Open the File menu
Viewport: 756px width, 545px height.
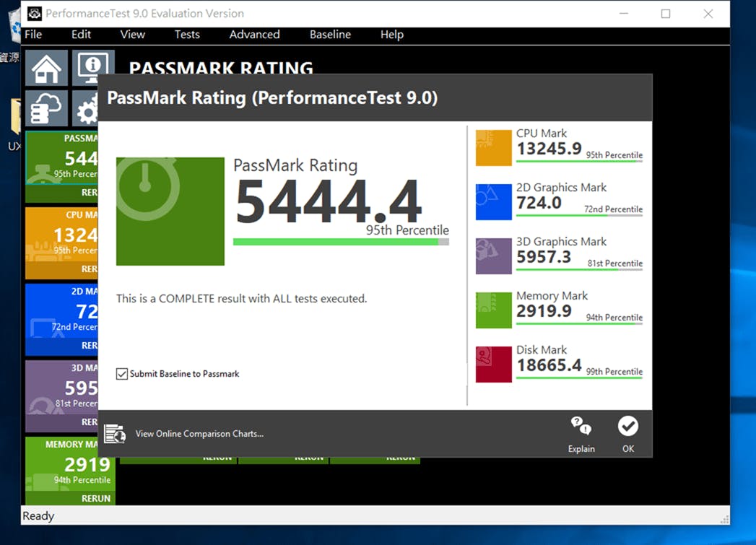pyautogui.click(x=33, y=35)
